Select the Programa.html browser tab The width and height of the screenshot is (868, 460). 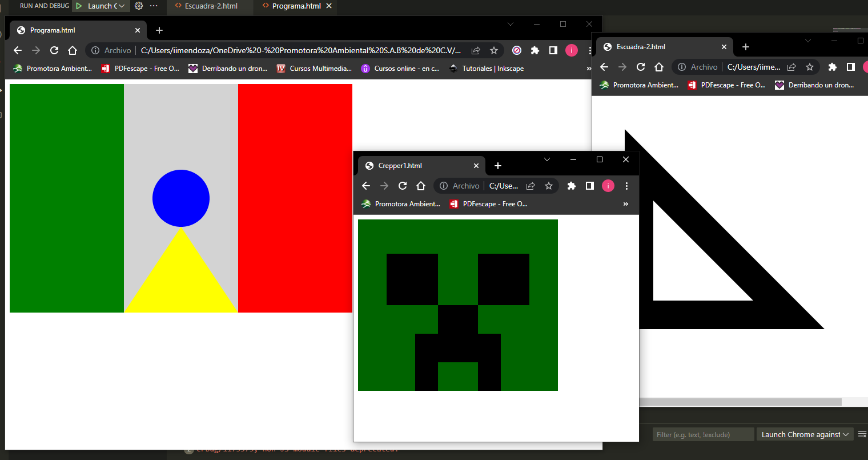click(78, 30)
